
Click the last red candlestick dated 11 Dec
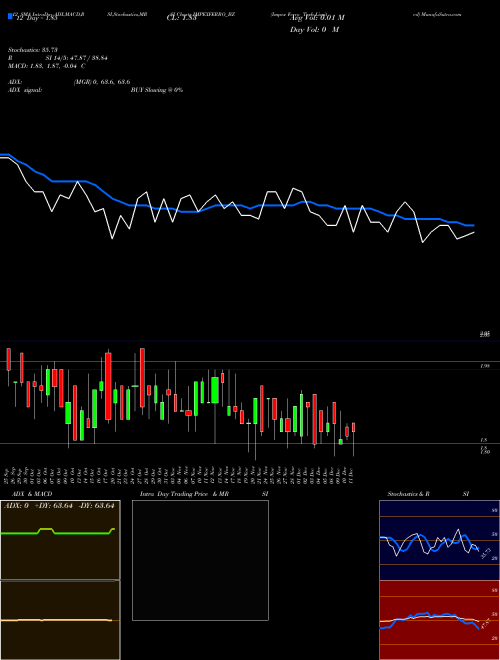pos(354,427)
